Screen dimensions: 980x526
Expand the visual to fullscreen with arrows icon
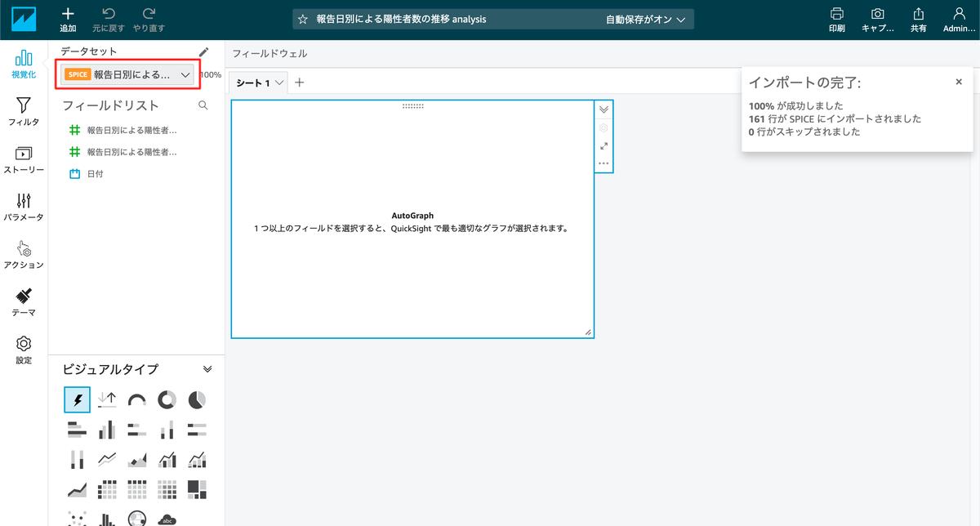point(604,146)
